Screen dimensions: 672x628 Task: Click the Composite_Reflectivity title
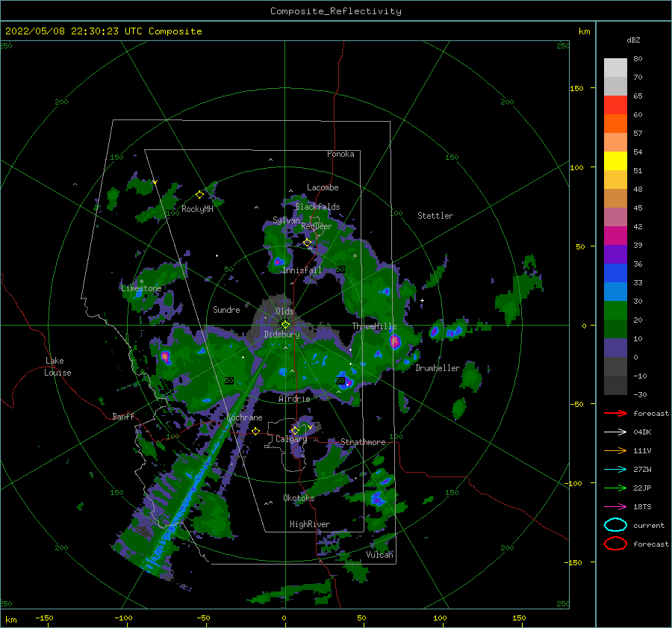[x=335, y=11]
